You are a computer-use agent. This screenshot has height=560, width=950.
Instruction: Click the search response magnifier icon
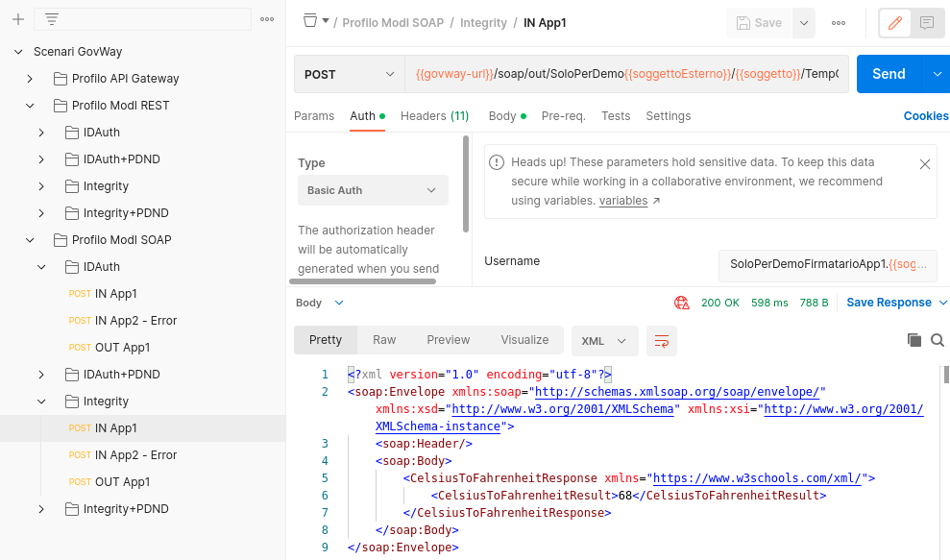coord(938,340)
